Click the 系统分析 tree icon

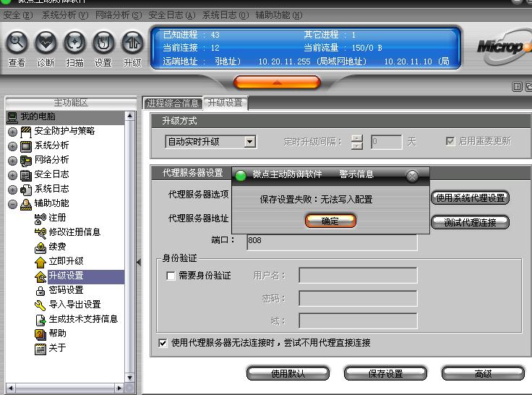pos(26,146)
